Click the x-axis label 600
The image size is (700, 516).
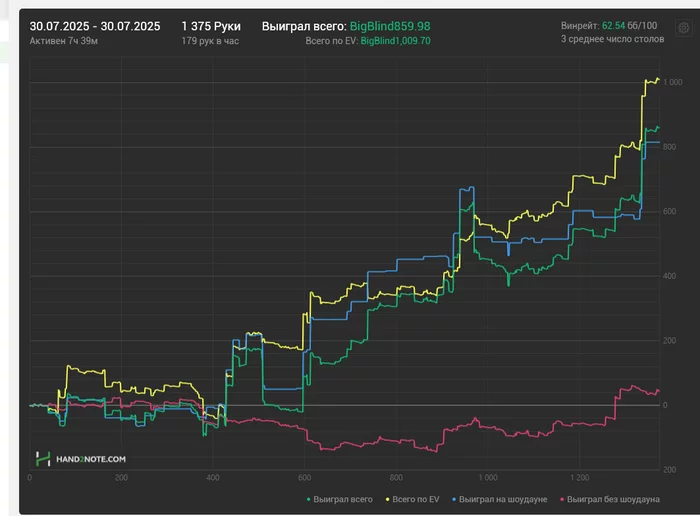click(x=304, y=478)
